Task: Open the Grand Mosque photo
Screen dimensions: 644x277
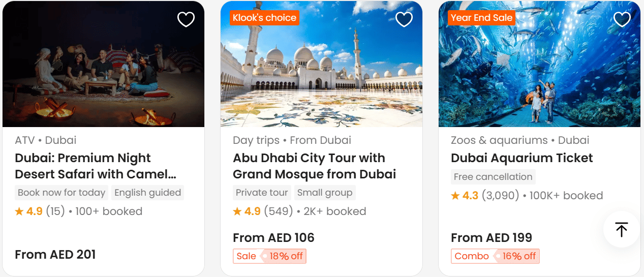Action: [x=321, y=76]
